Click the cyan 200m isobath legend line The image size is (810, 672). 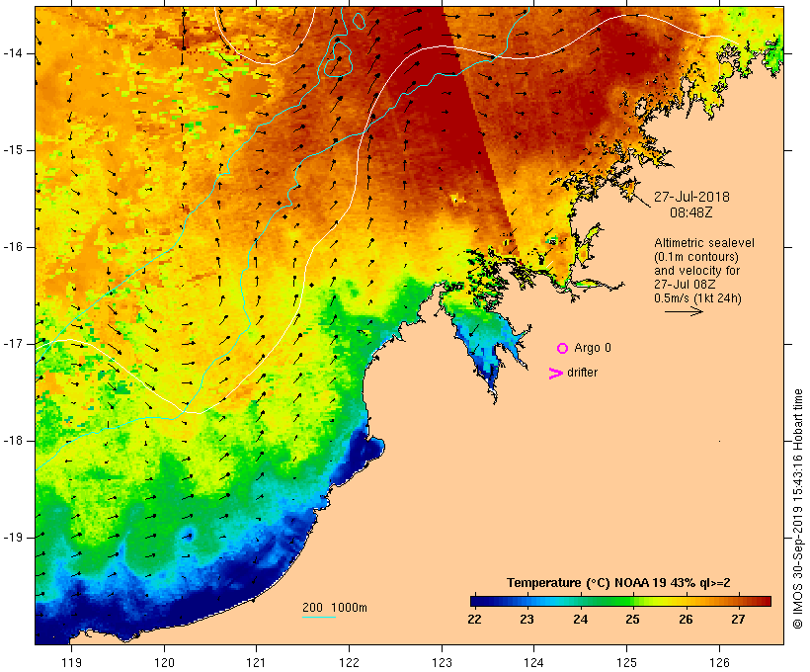(x=319, y=617)
